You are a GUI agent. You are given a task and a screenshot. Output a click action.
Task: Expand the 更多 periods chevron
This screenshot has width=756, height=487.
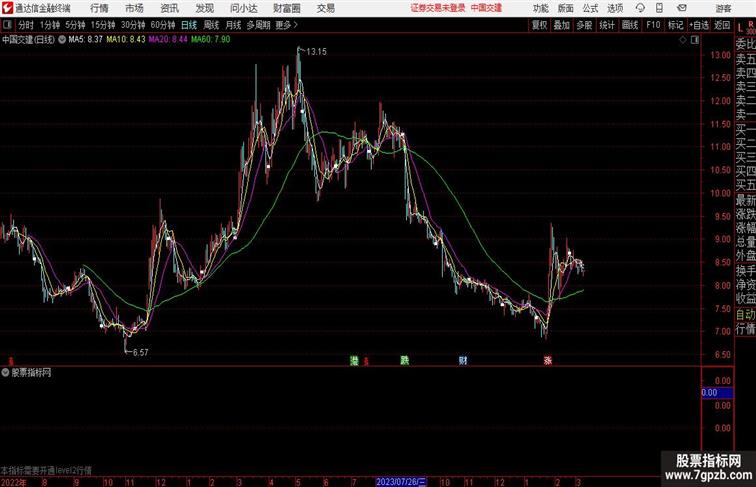(296, 25)
